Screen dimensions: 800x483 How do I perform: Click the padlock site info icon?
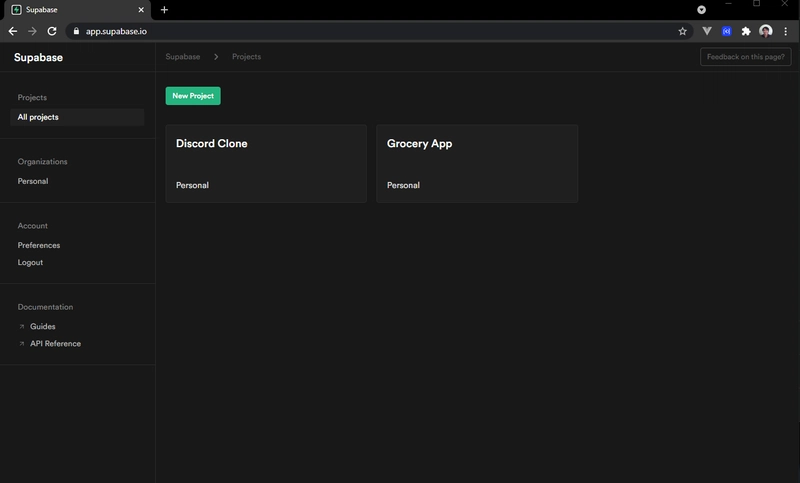(76, 31)
